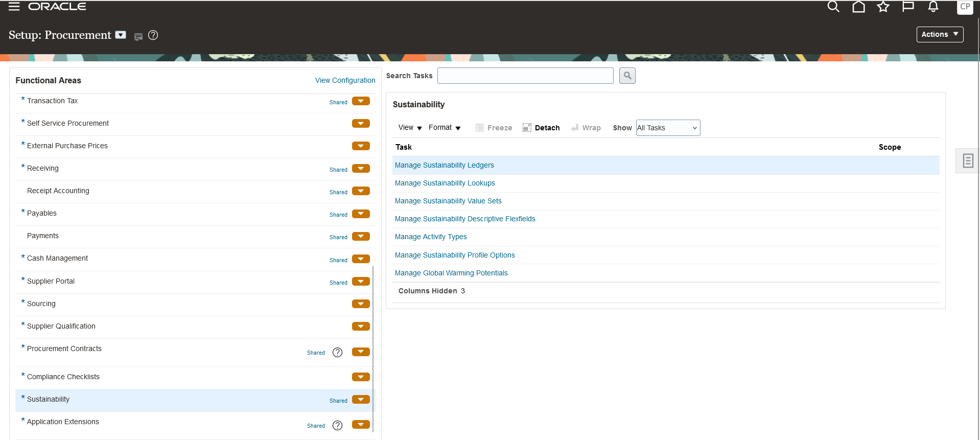Select the Sourcing functional area

41,304
